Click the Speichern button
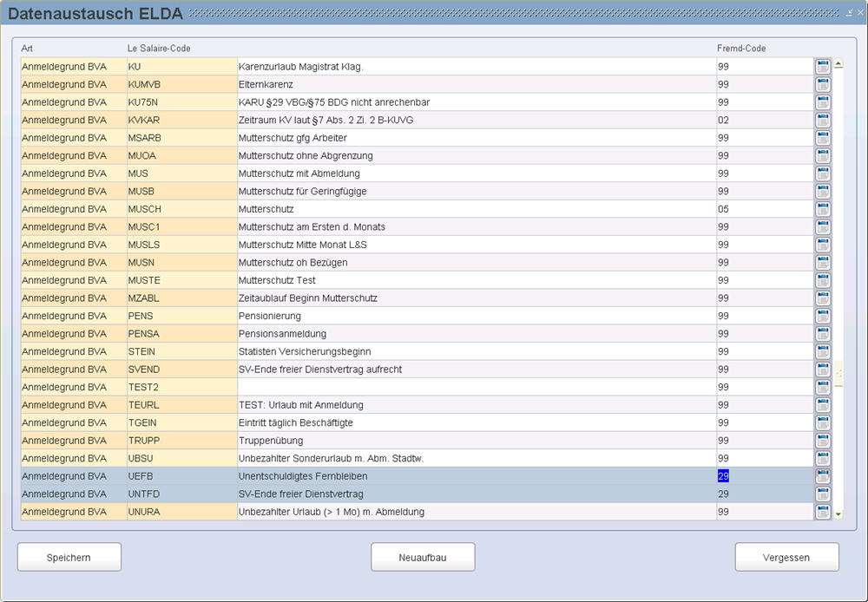 (x=69, y=557)
